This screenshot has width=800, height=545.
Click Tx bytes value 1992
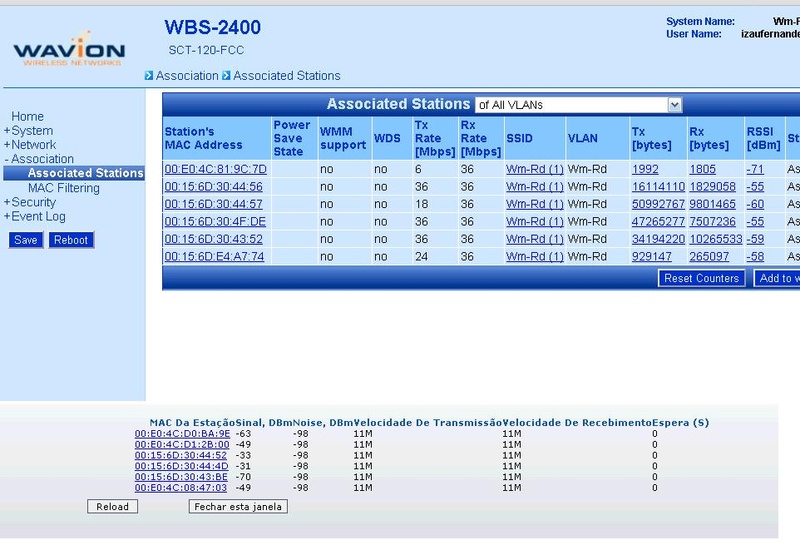click(x=645, y=169)
